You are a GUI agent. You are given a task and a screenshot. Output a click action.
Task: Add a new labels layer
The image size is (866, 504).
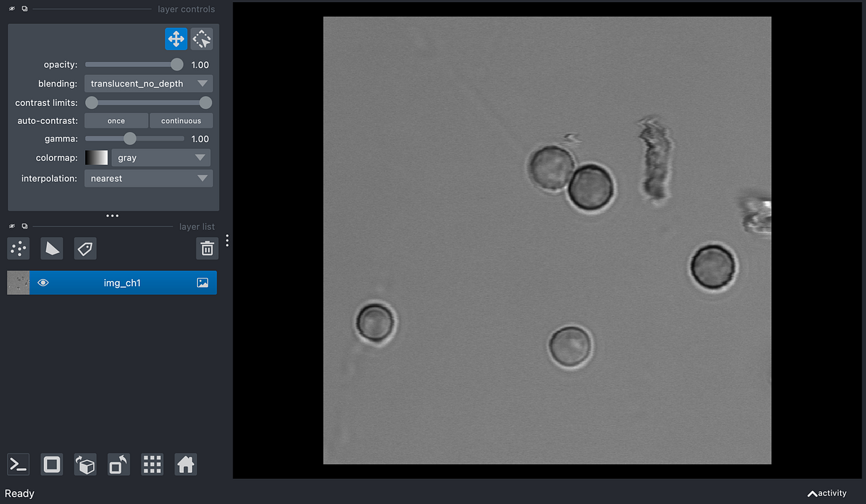[84, 248]
